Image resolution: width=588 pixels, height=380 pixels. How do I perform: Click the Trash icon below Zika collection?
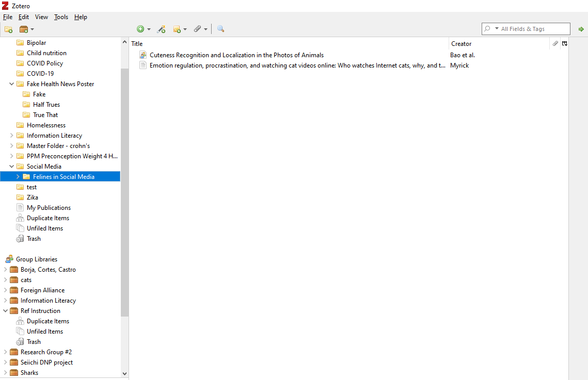point(20,239)
